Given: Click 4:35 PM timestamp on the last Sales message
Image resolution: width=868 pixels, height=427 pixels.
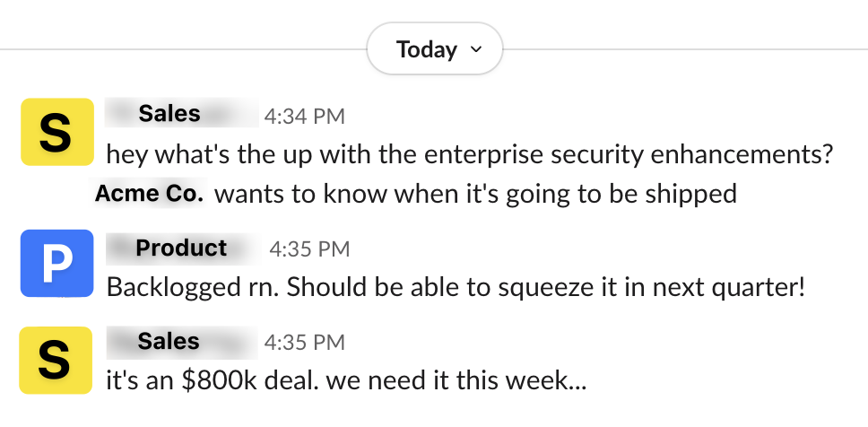Looking at the screenshot, I should click(x=303, y=343).
